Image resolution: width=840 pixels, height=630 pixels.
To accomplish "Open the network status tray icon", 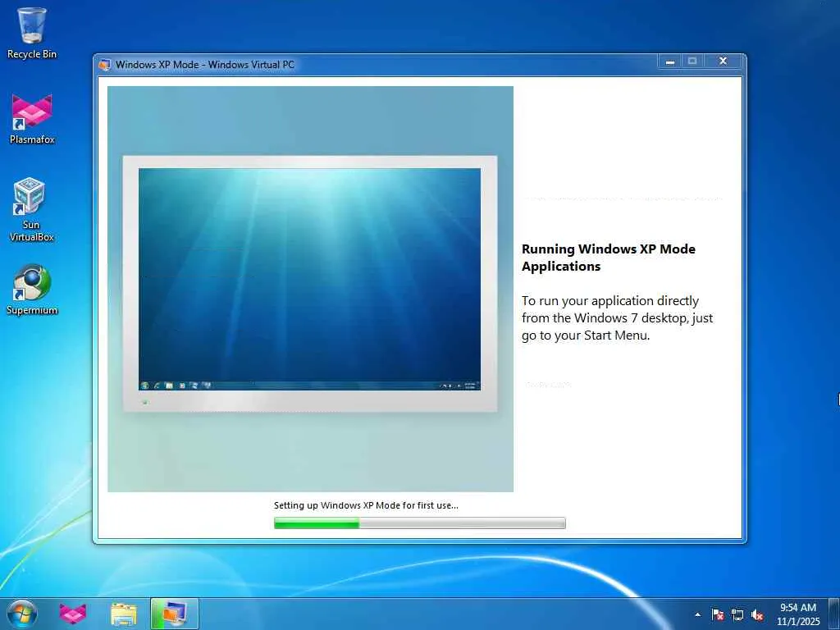I will coord(737,614).
